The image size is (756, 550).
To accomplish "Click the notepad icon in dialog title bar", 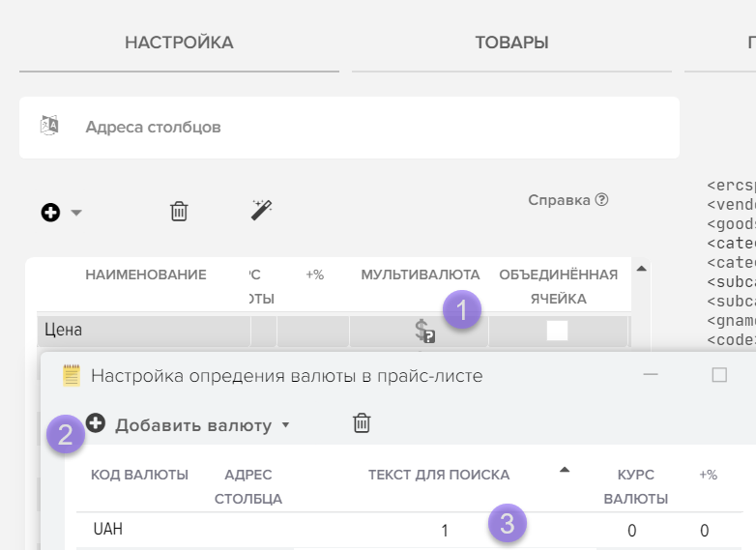I will click(72, 375).
